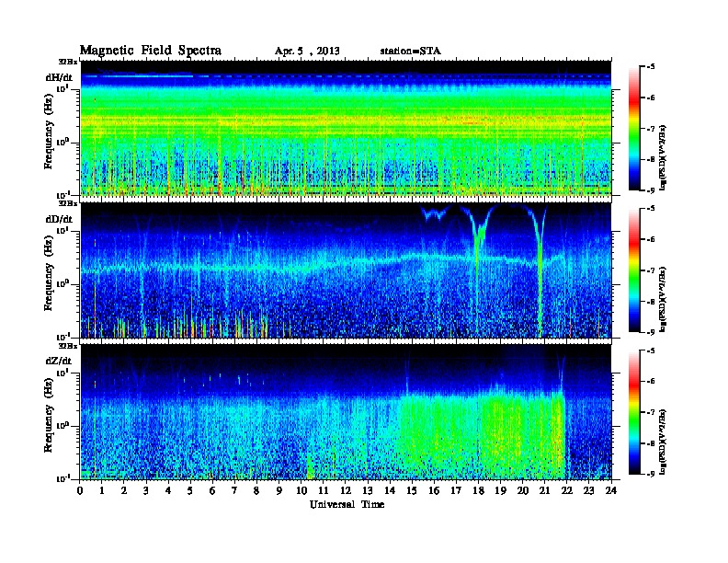728x563 pixels.
Task: Click hour 24 on the time axis
Action: 611,490
